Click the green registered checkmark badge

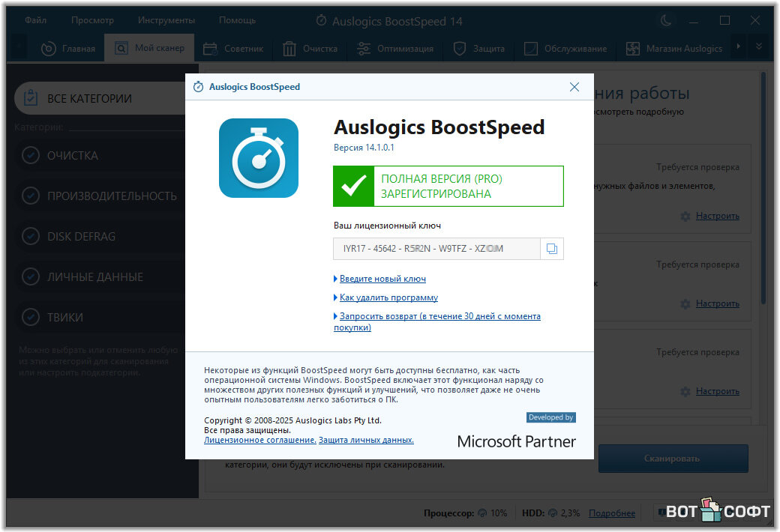click(353, 186)
